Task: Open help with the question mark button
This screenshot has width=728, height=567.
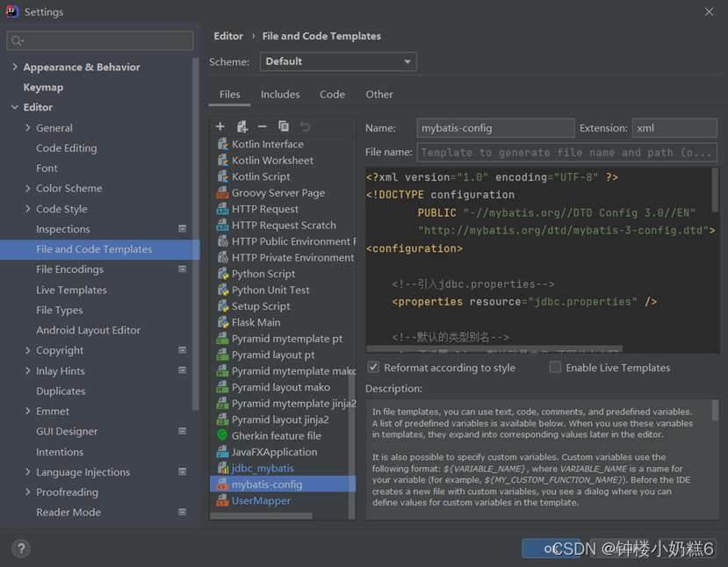Action: [x=21, y=549]
